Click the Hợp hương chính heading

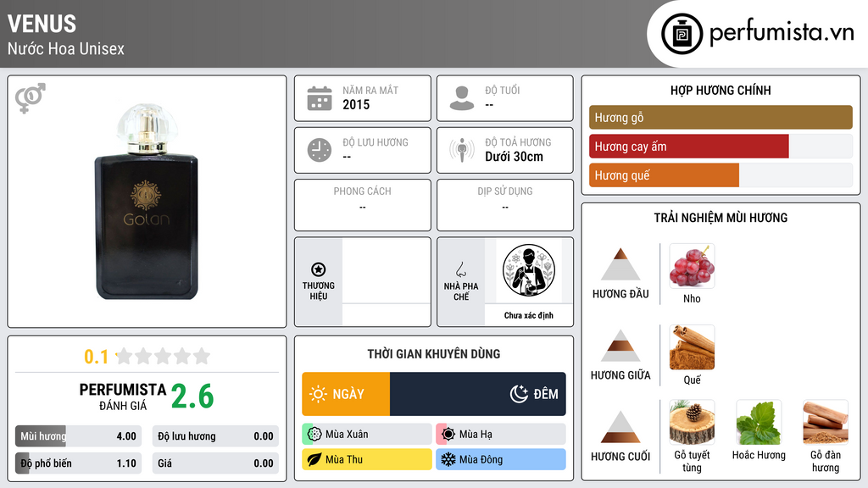tap(721, 90)
